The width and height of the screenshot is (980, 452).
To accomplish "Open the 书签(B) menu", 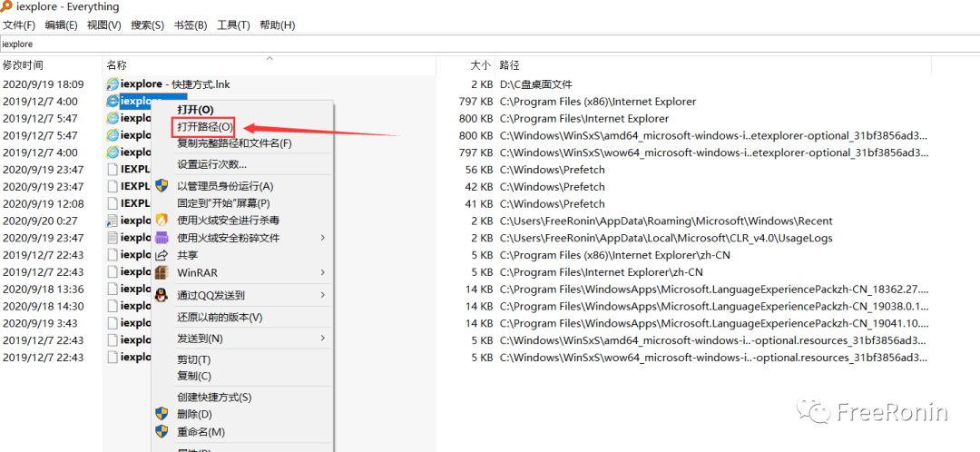I will pyautogui.click(x=190, y=25).
